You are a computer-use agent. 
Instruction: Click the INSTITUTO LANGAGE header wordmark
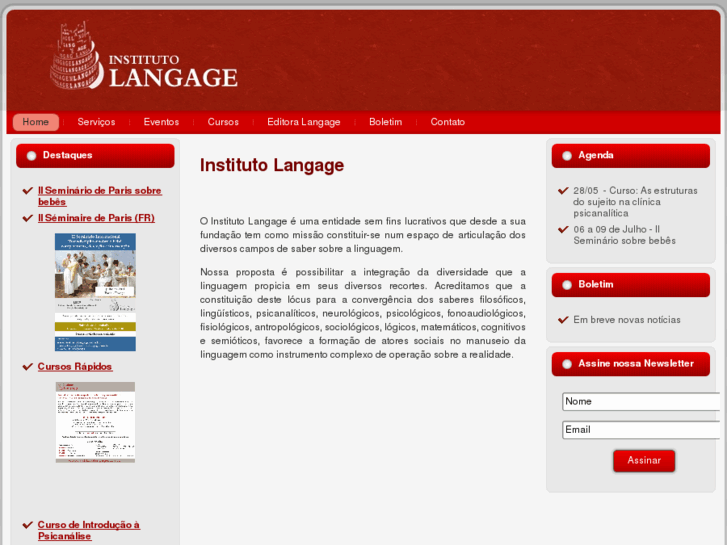(173, 71)
